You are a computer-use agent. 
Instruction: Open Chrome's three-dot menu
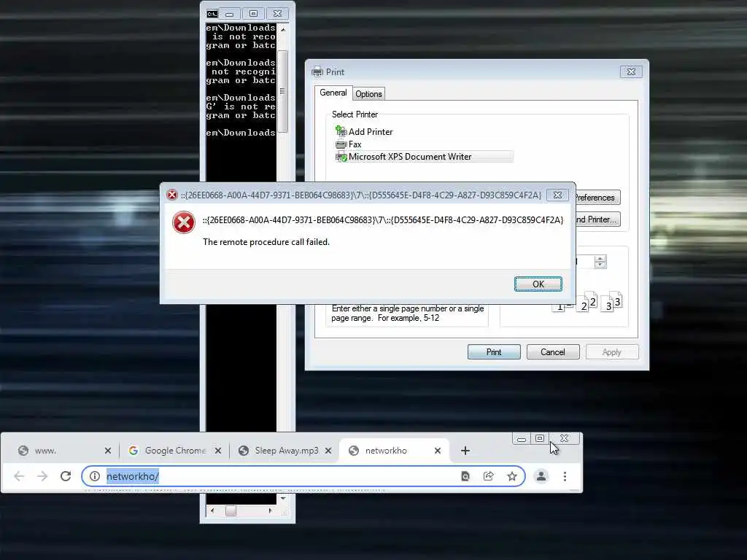pos(565,476)
